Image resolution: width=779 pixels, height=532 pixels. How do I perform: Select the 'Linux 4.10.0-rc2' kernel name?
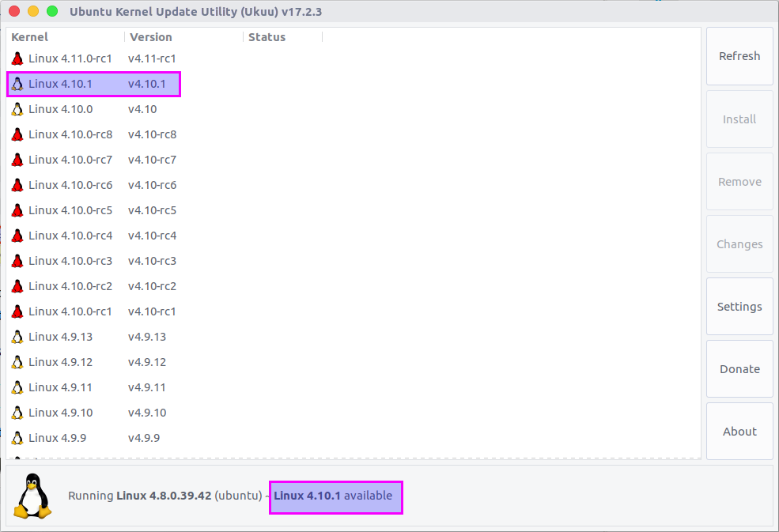[70, 287]
